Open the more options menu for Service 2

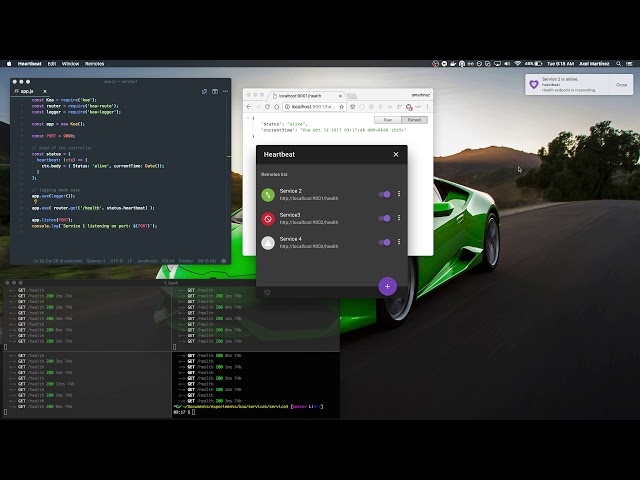click(399, 194)
